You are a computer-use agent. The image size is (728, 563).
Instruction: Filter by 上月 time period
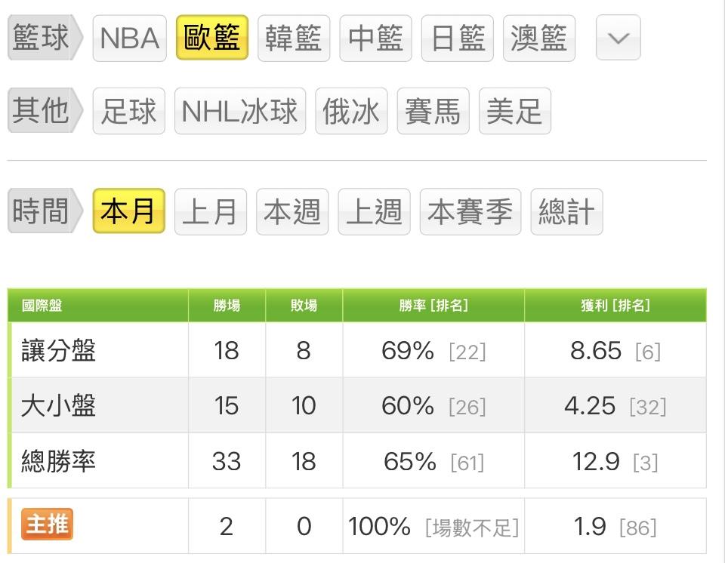point(211,211)
